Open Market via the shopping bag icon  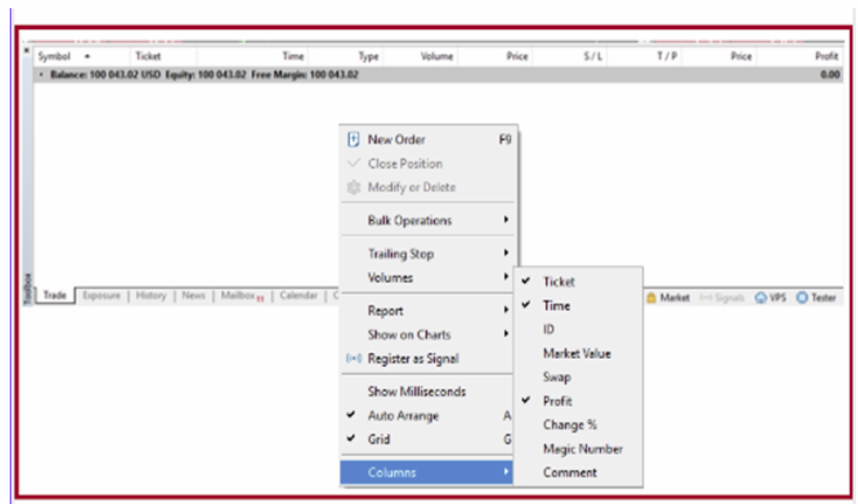click(x=651, y=298)
